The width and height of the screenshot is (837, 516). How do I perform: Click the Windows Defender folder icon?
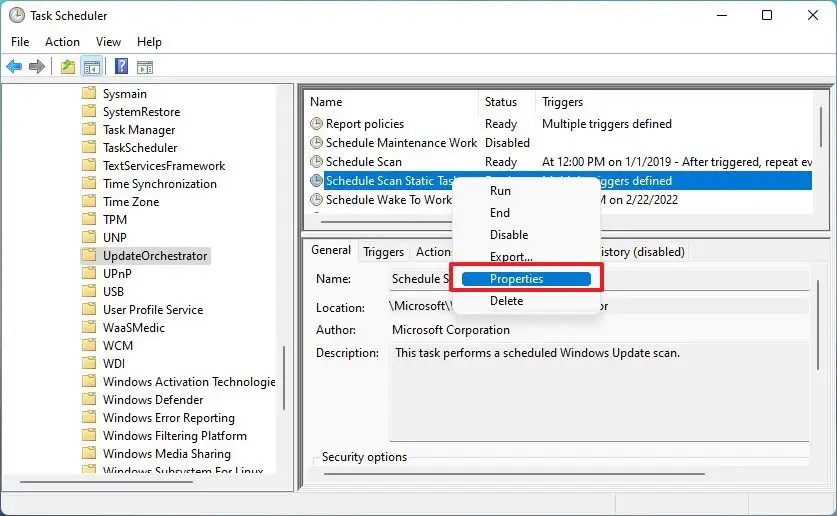(89, 399)
